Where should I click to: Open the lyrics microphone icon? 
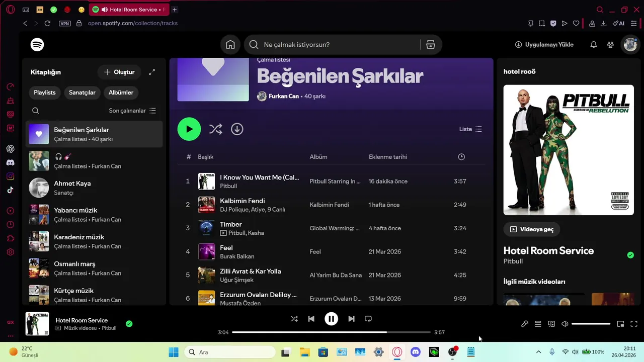(x=524, y=324)
